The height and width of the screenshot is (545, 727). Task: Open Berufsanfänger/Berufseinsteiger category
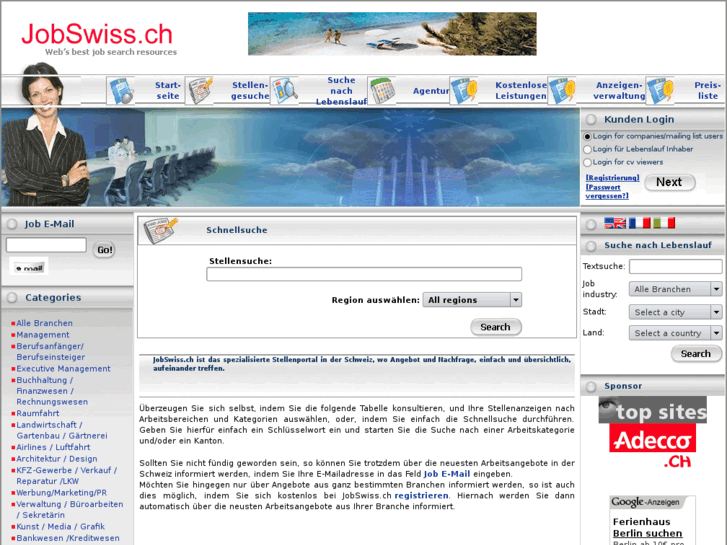click(51, 352)
